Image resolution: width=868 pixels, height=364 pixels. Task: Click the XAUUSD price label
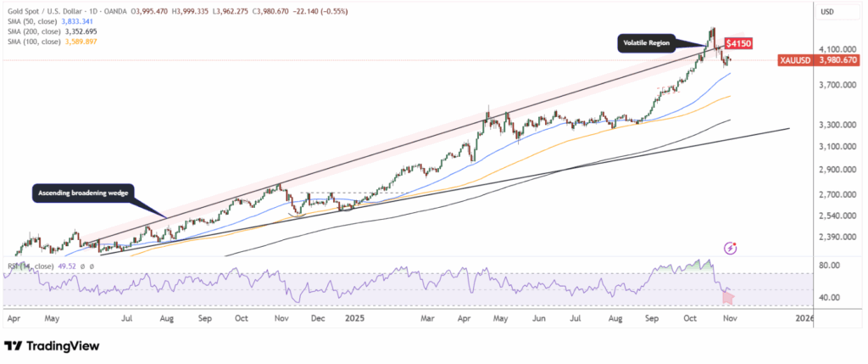click(795, 60)
